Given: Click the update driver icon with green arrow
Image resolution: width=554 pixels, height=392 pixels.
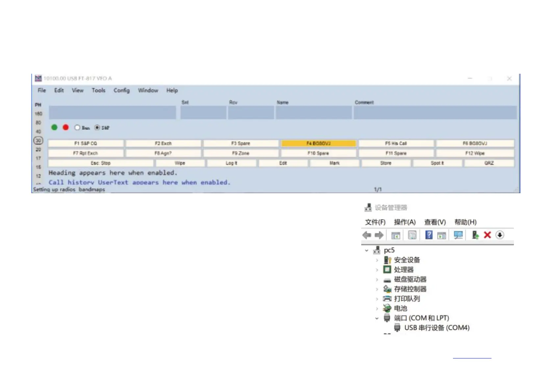Looking at the screenshot, I should 475,235.
